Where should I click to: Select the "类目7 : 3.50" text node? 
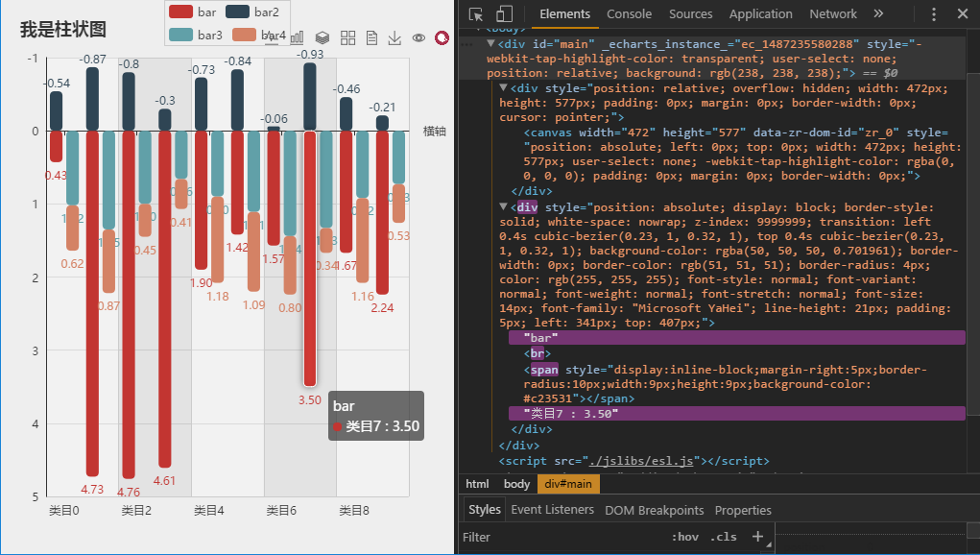tap(737, 413)
